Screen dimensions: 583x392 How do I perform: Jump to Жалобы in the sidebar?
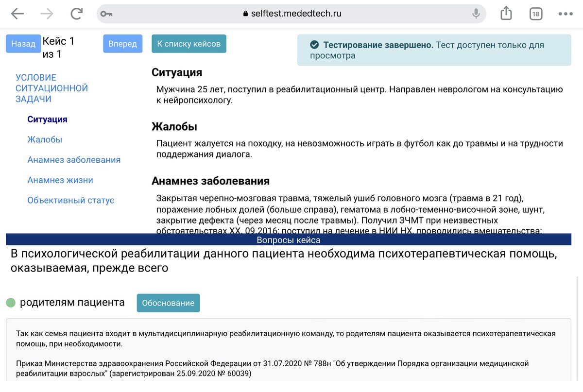(45, 140)
